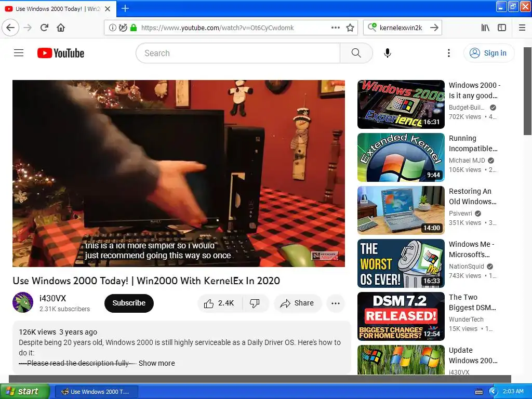Select 'Use Windows 2000 T...' taskbar button

(x=96, y=392)
